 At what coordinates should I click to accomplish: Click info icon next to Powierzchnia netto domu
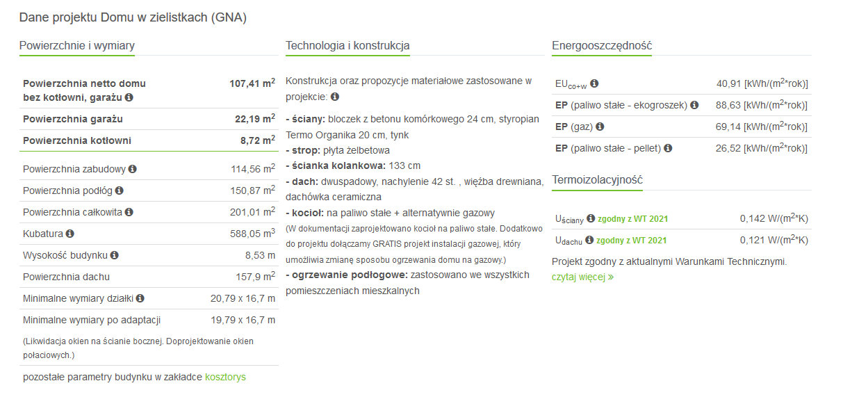click(x=129, y=98)
